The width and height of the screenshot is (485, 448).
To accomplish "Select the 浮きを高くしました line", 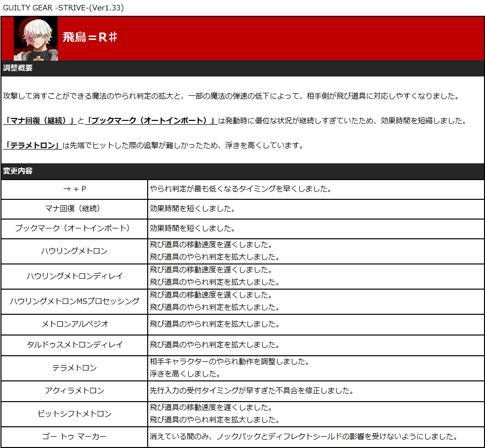I will click(x=185, y=374).
